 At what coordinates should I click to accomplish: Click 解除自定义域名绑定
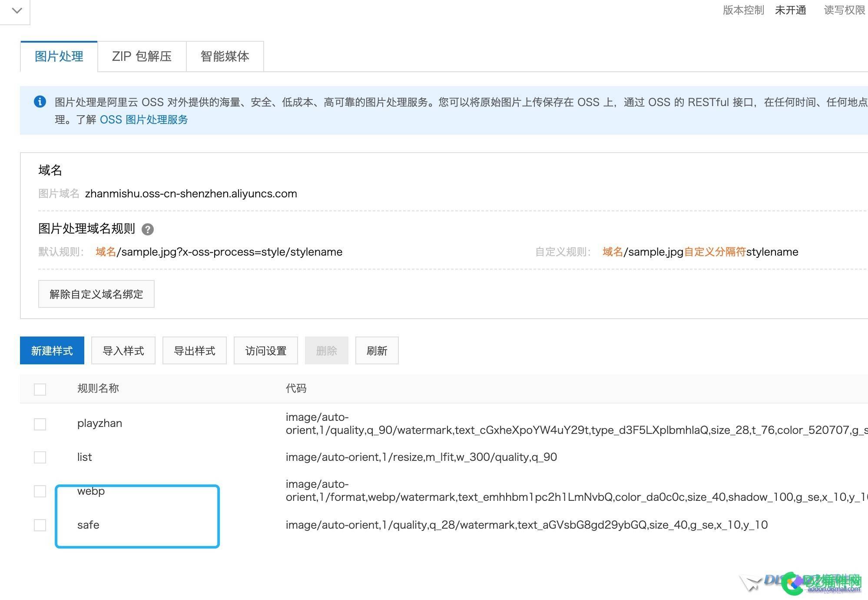96,294
